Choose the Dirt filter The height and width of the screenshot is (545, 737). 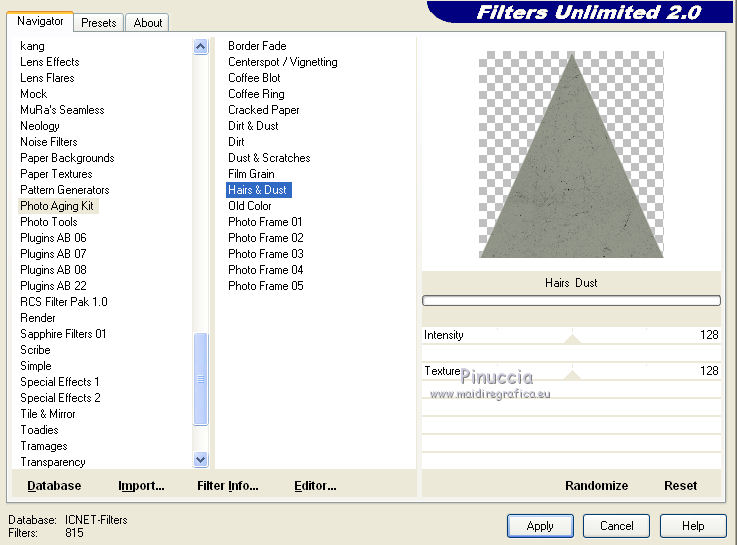[x=236, y=142]
